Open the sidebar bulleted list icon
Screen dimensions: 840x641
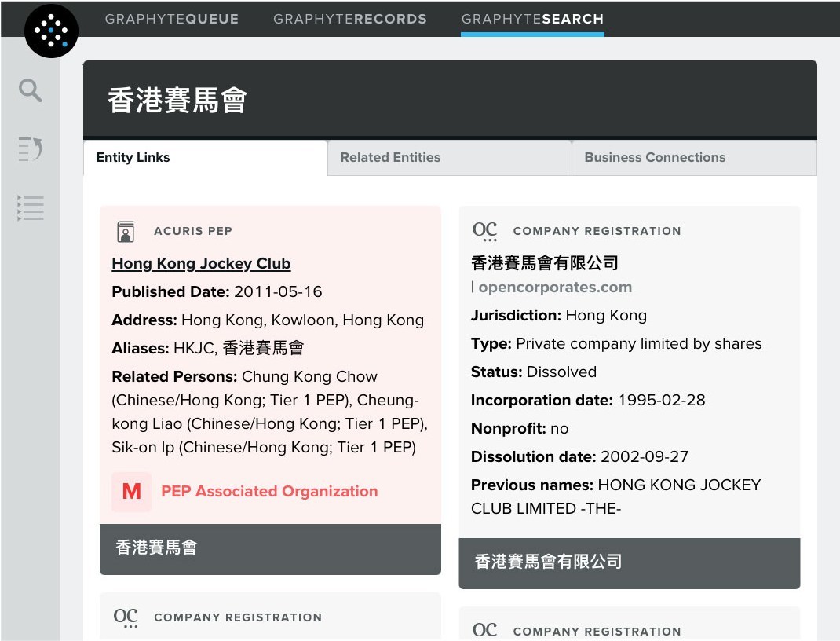(x=31, y=208)
